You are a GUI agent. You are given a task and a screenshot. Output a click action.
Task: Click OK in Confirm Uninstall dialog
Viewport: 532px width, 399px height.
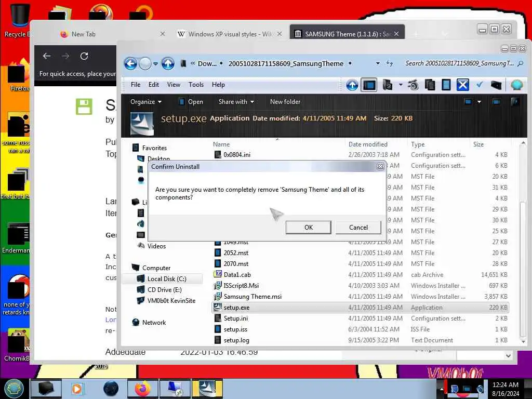click(309, 228)
